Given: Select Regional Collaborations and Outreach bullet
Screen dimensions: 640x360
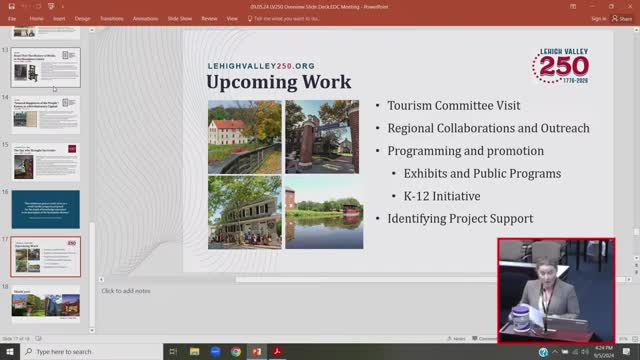Looking at the screenshot, I should (x=489, y=128).
